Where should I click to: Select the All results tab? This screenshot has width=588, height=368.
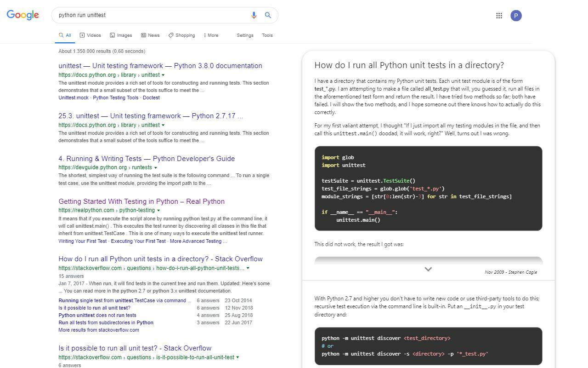[65, 35]
